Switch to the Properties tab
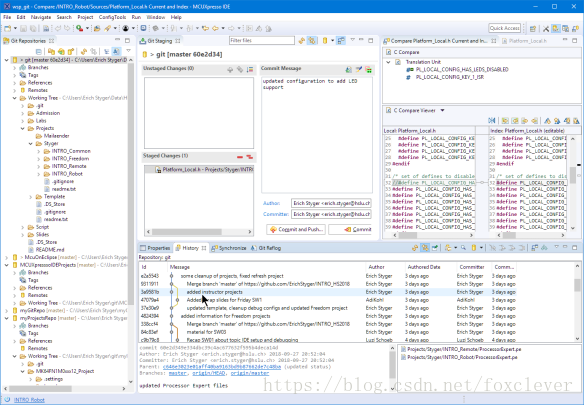Image resolution: width=584 pixels, height=405 pixels. pyautogui.click(x=155, y=248)
